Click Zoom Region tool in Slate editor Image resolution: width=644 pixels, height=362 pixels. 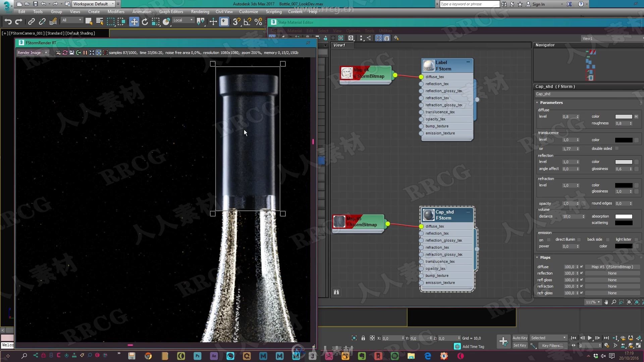click(x=622, y=302)
